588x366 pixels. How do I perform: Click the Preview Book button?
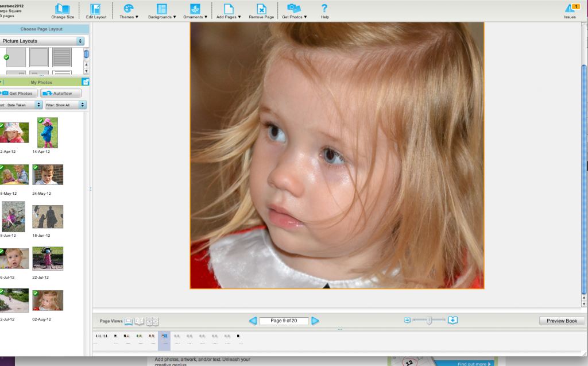[x=562, y=321]
